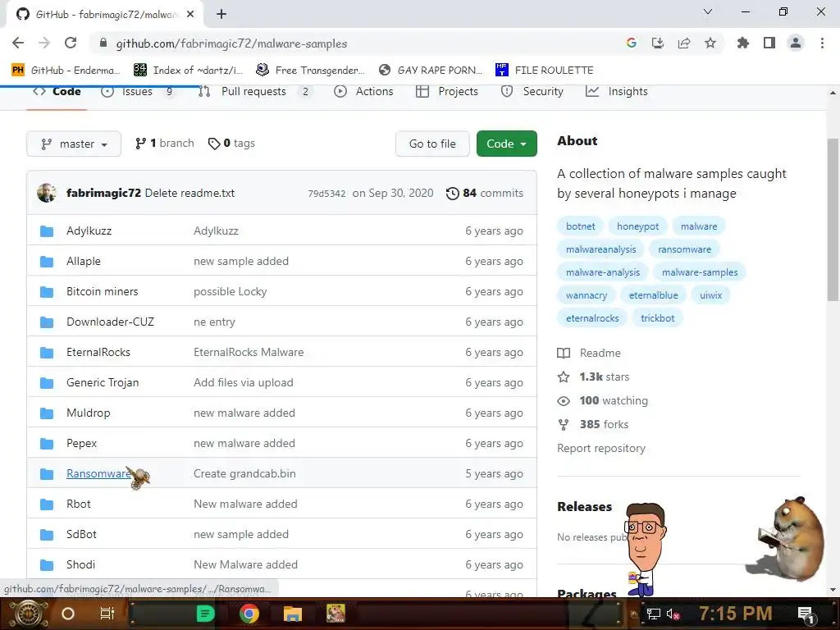Open the Bitcoin miners folder
840x630 pixels.
tap(103, 291)
